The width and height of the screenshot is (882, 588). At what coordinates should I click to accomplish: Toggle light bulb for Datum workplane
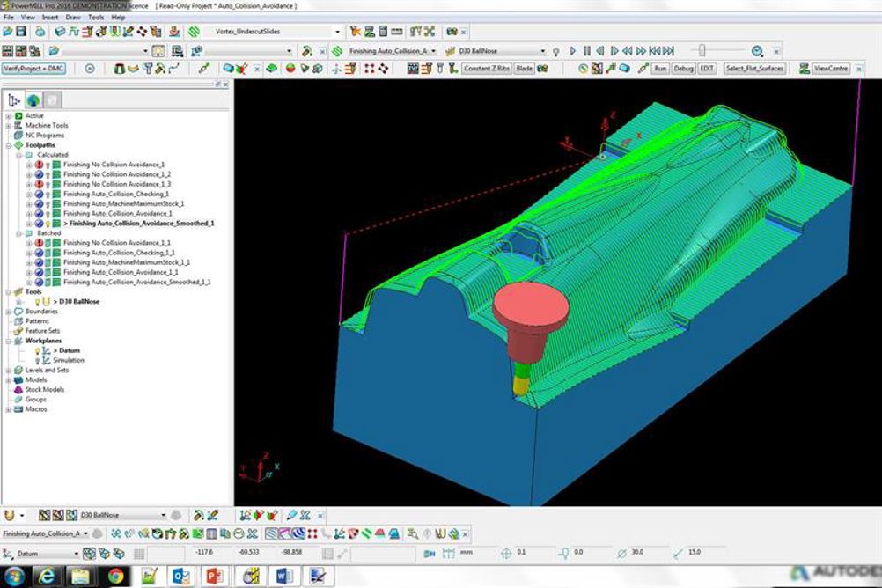37,351
